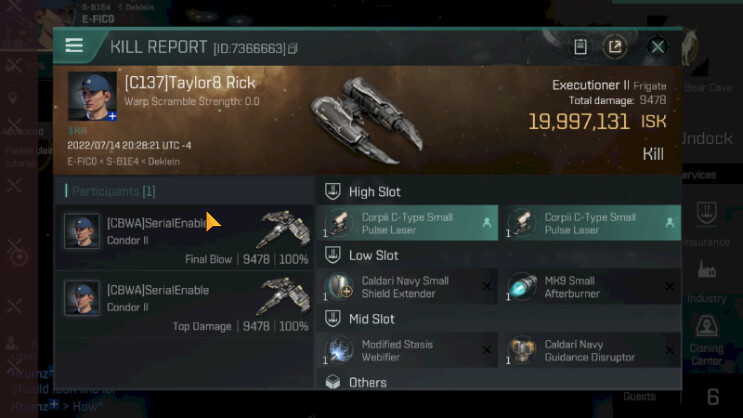743x418 pixels.
Task: Open the hamburger menu in the Kill Report header
Action: tap(74, 46)
